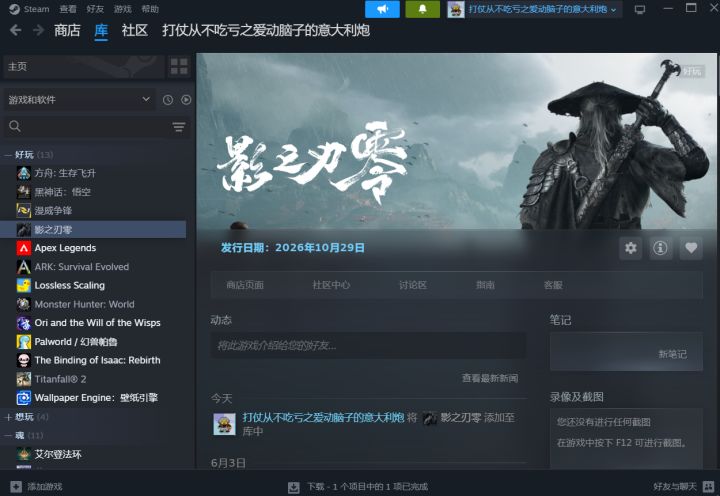This screenshot has width=720, height=496.
Task: Open the 帮助 menu
Action: point(150,9)
